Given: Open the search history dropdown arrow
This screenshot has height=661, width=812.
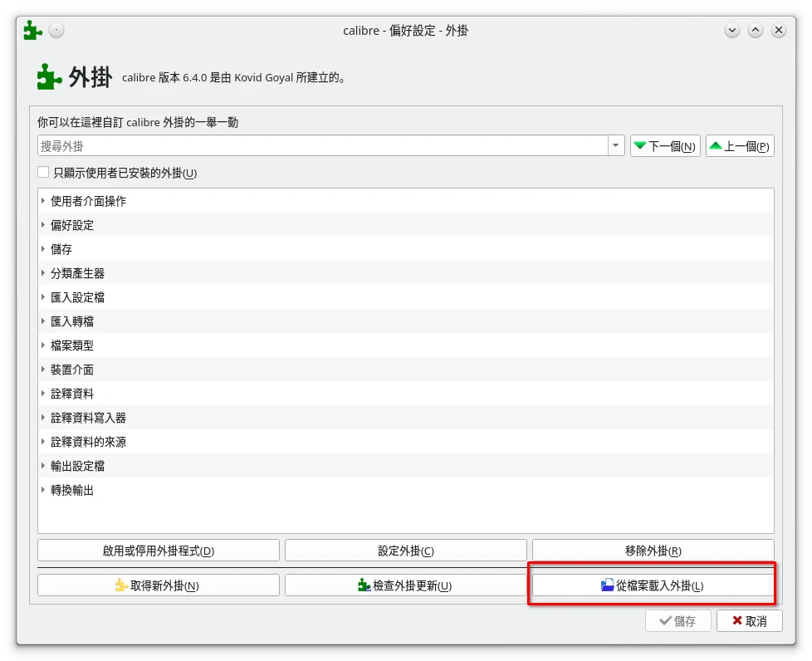Looking at the screenshot, I should pyautogui.click(x=615, y=146).
